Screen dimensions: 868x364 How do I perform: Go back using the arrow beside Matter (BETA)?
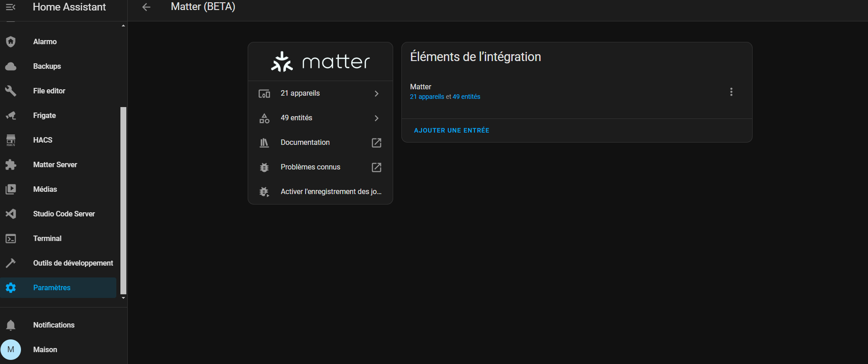[146, 7]
